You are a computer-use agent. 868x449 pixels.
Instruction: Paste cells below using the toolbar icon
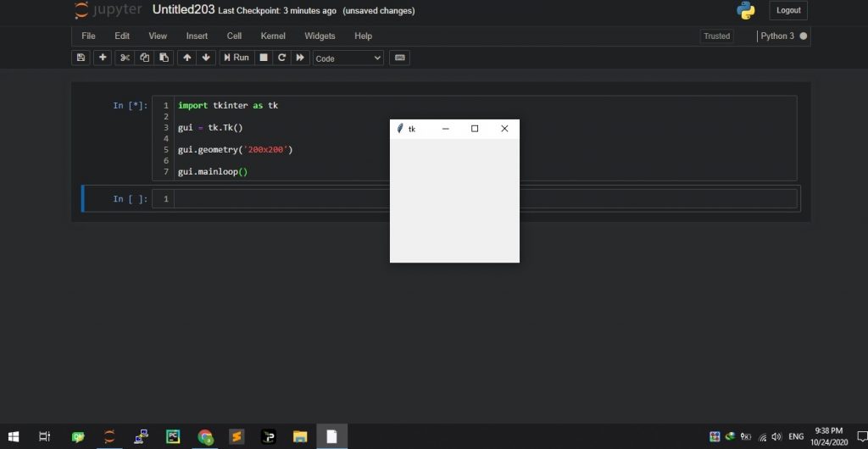point(164,58)
